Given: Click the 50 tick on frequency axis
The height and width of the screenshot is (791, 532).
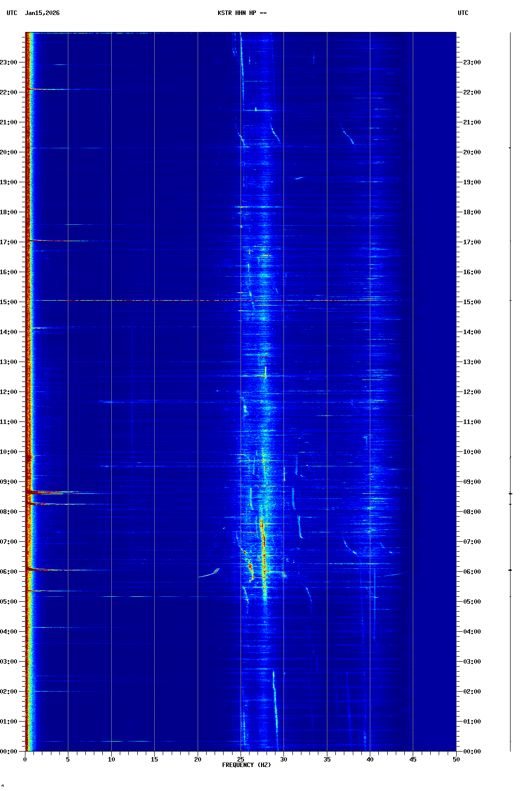Looking at the screenshot, I should 456,759.
